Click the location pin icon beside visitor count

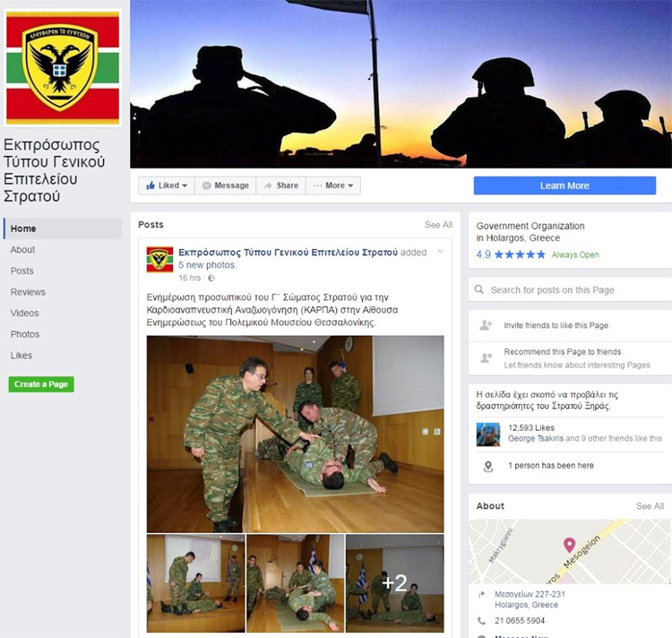click(487, 466)
